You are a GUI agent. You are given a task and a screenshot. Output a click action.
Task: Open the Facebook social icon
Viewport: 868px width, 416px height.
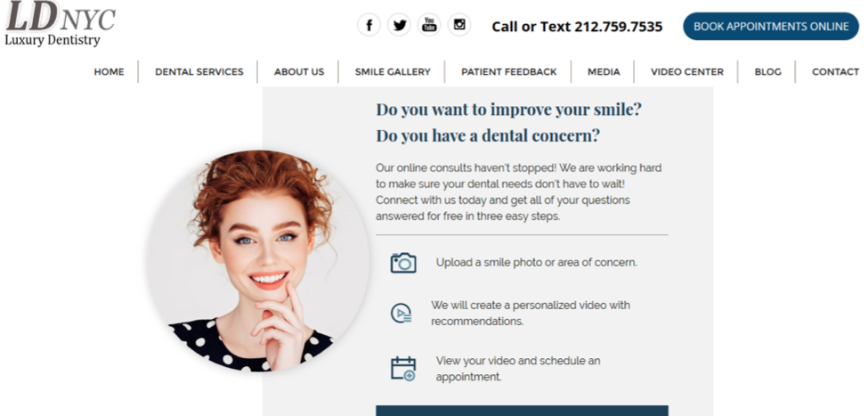(x=369, y=25)
